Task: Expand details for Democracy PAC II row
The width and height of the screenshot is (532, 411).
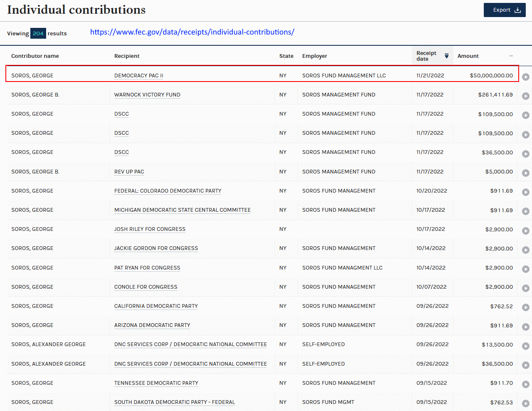Action: (x=526, y=77)
